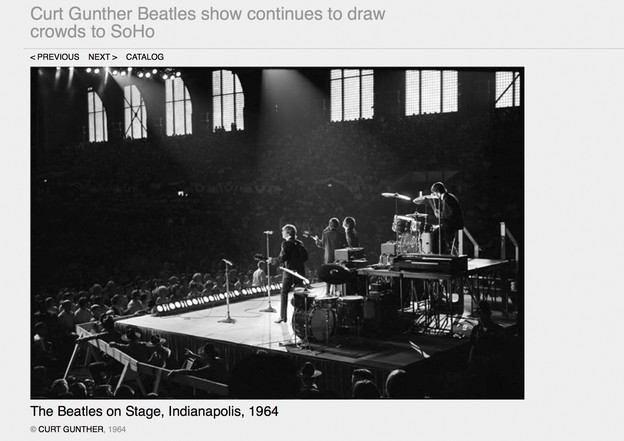This screenshot has width=624, height=441.
Task: Advance to the NEXT photo
Action: [x=103, y=57]
